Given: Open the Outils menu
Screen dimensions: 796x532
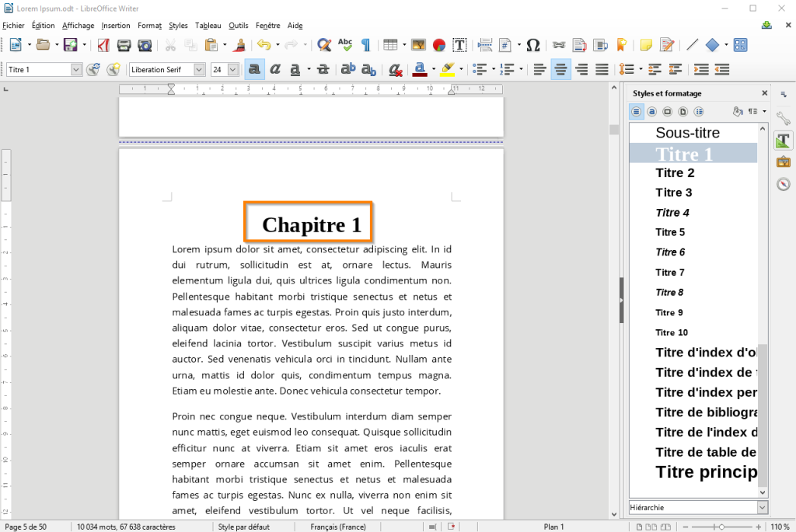Looking at the screenshot, I should point(238,26).
